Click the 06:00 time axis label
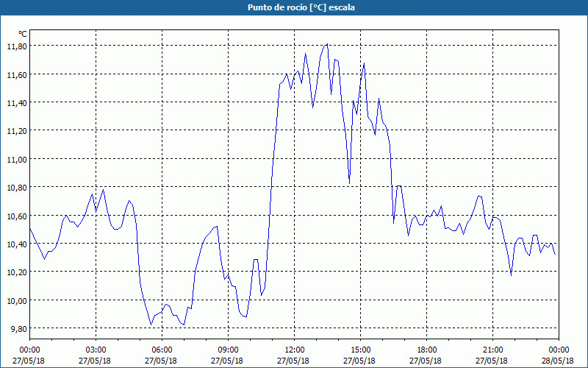Screen dimensions: 588x368 pos(162,350)
